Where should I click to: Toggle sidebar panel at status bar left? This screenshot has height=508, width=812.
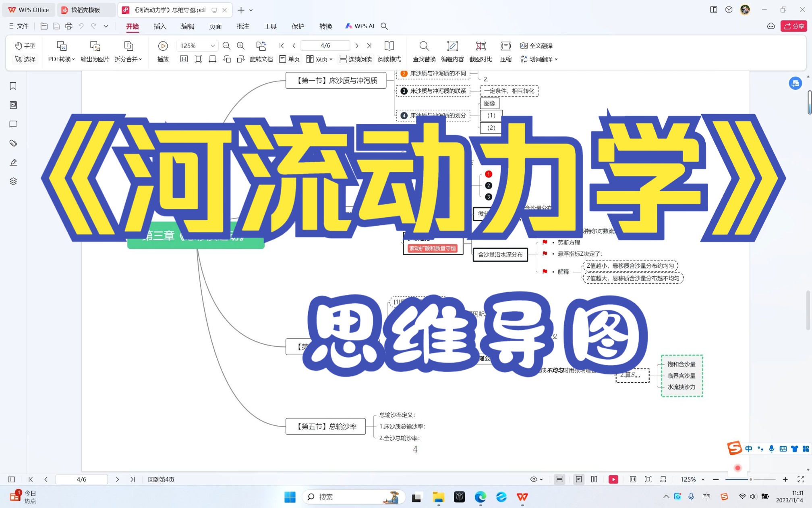[11, 479]
